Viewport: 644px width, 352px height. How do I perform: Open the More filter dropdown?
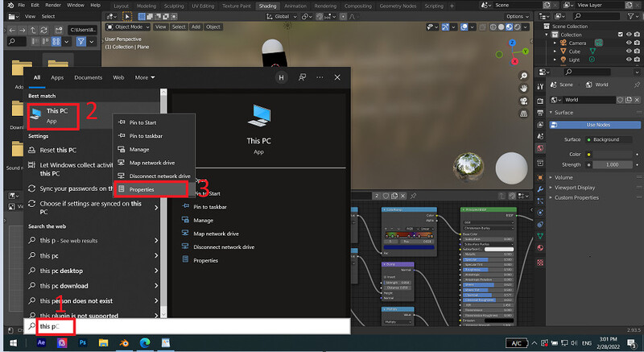point(145,77)
